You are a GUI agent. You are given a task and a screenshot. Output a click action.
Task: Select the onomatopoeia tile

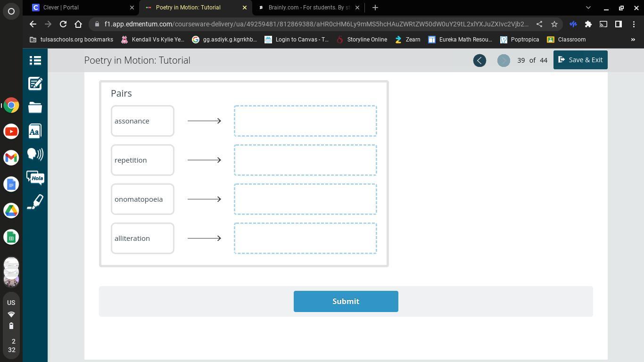tap(142, 199)
